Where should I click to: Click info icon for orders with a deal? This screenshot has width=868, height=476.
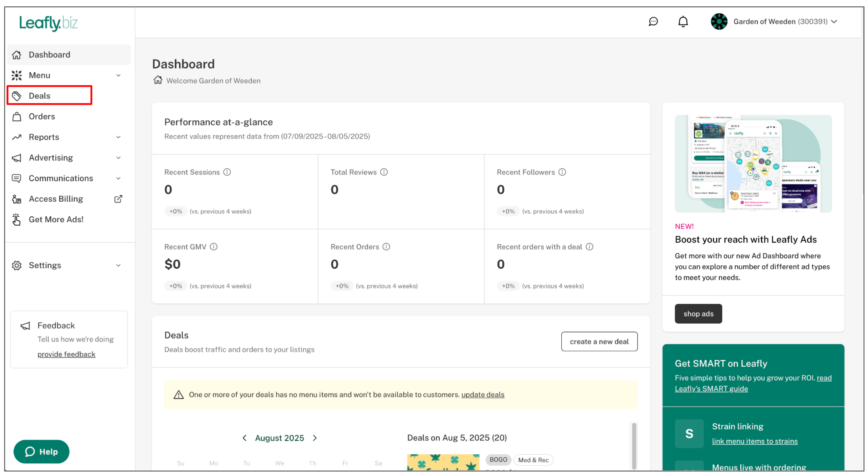tap(589, 247)
